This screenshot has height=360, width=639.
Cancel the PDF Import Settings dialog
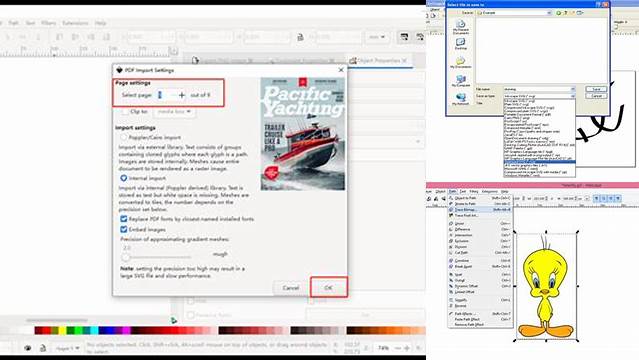[291, 288]
